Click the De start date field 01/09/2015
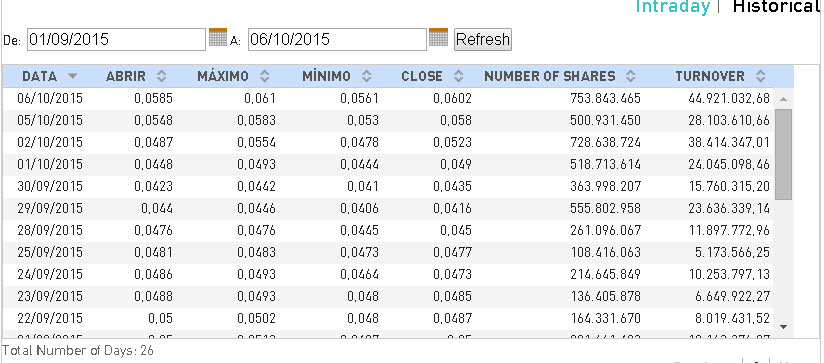Viewport: 824px width, 363px height. pos(116,39)
